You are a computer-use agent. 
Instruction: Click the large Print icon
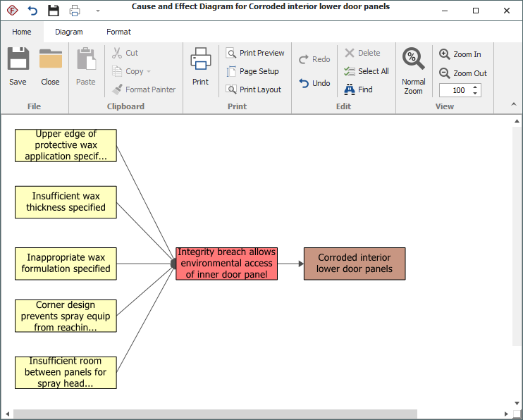pyautogui.click(x=201, y=60)
